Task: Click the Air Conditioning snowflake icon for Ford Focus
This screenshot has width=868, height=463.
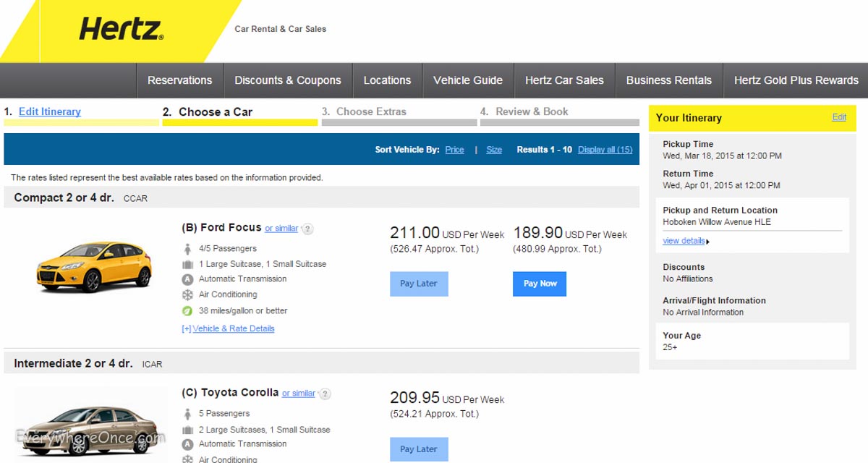Action: coord(187,294)
